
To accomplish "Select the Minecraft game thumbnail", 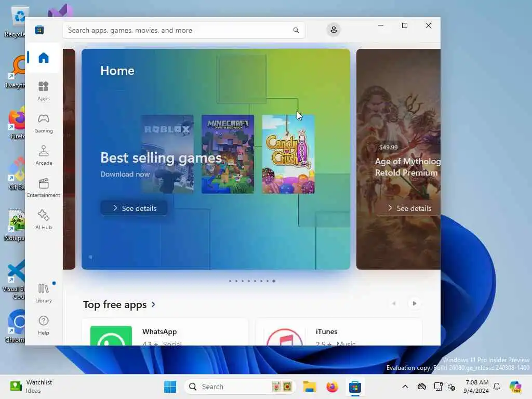I will tap(228, 154).
